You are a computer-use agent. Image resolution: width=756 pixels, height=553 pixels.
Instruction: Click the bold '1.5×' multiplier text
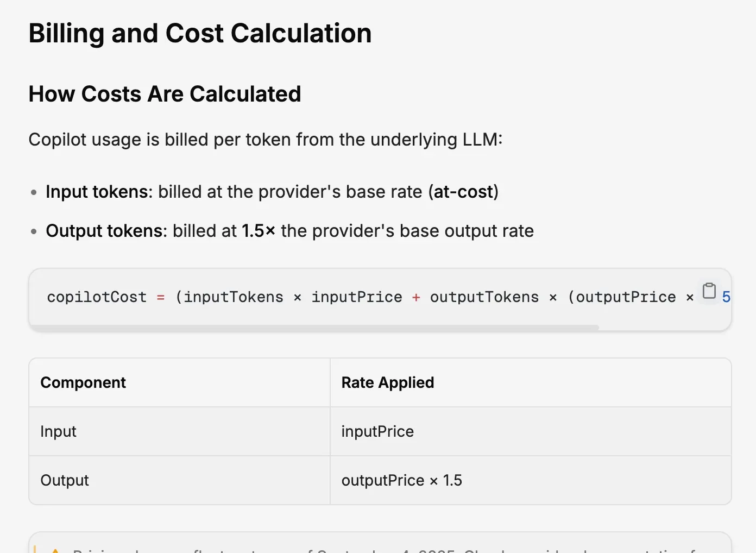(259, 231)
